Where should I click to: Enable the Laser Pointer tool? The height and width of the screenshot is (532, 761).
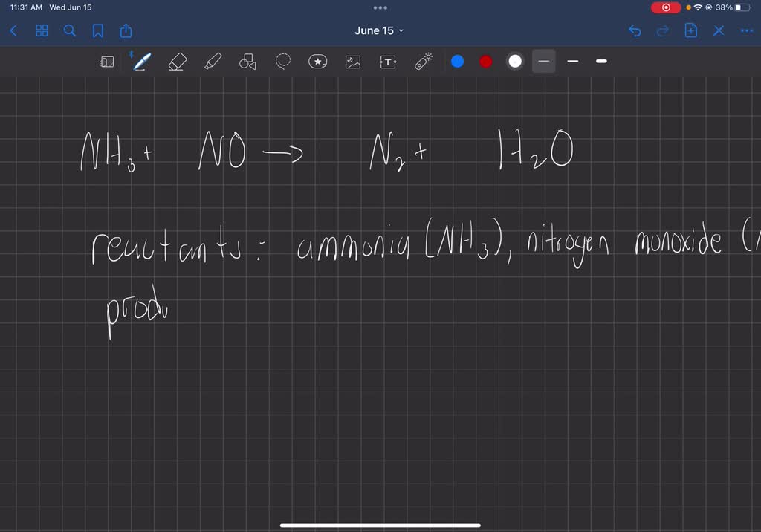424,62
